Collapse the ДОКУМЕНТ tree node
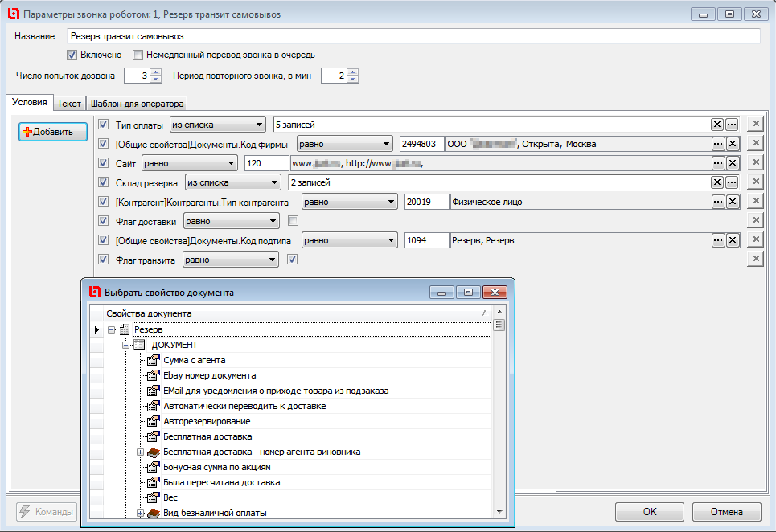 [125, 345]
